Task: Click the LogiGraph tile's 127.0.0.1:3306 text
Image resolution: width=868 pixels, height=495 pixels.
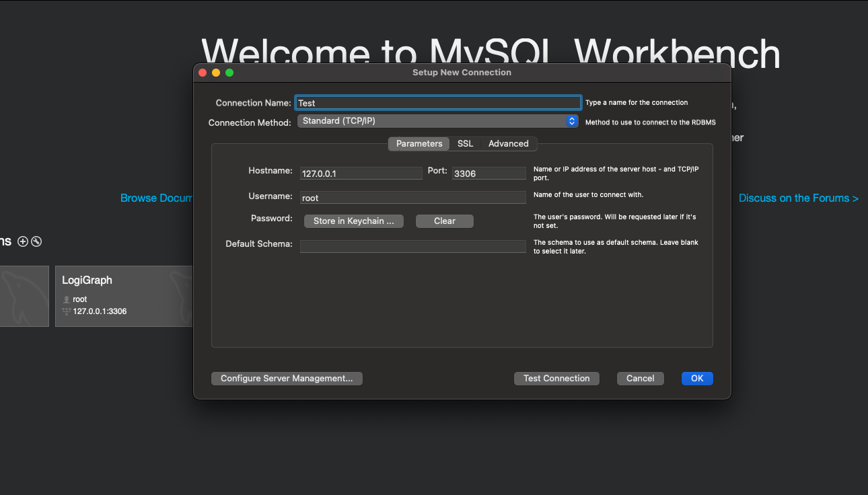Action: [x=100, y=311]
